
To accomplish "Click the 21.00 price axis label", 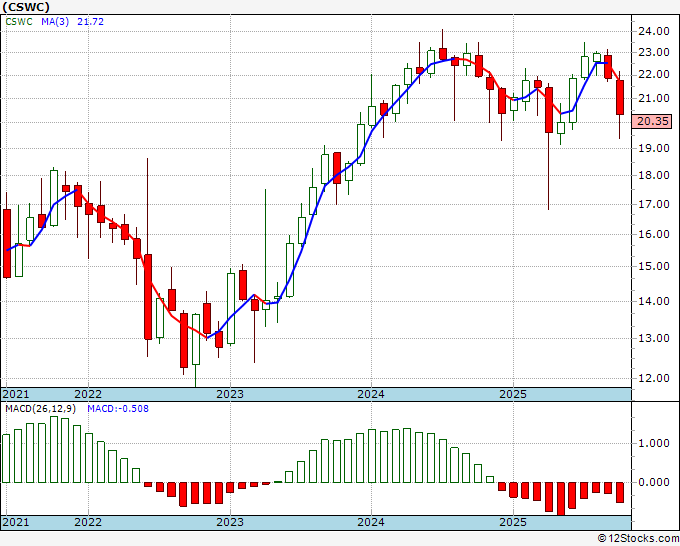I will coord(654,98).
